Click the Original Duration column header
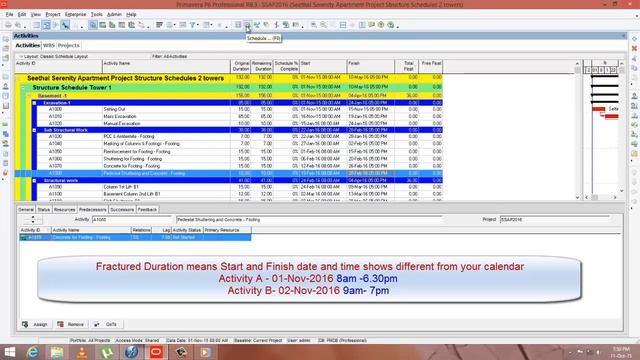The height and width of the screenshot is (360, 640). (241, 66)
